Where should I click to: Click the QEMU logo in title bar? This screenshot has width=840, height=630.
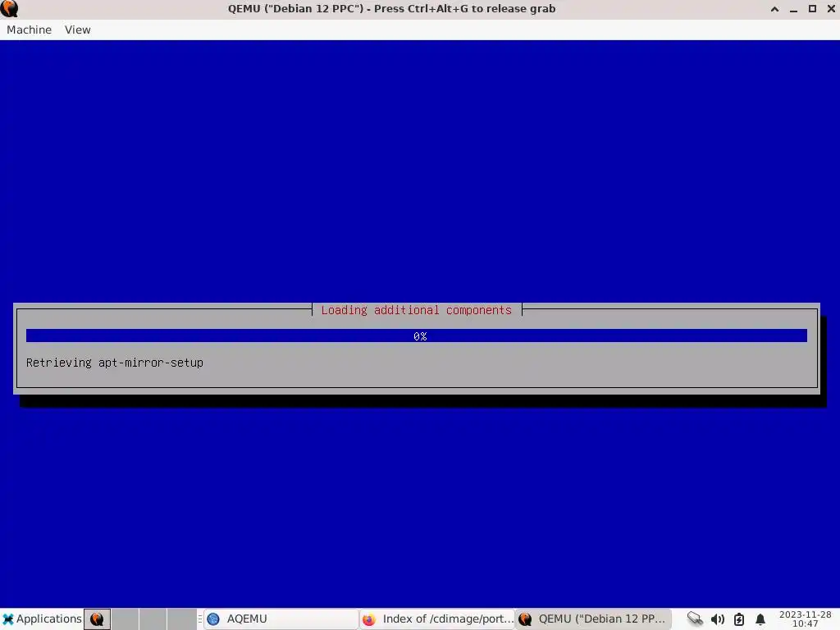[10, 8]
